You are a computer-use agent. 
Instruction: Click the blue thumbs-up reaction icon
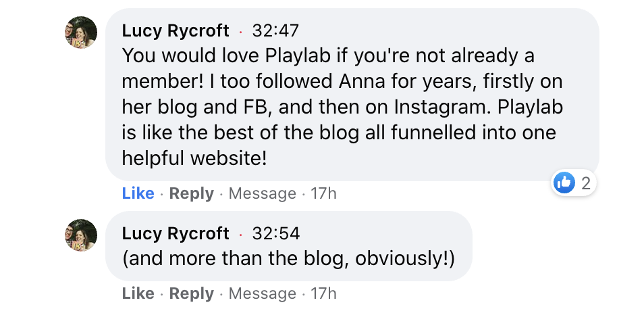click(x=564, y=182)
